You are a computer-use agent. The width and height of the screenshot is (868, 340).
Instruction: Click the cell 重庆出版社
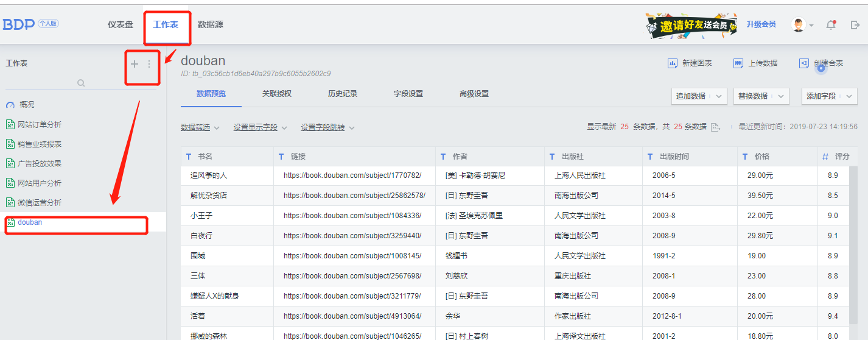click(573, 276)
